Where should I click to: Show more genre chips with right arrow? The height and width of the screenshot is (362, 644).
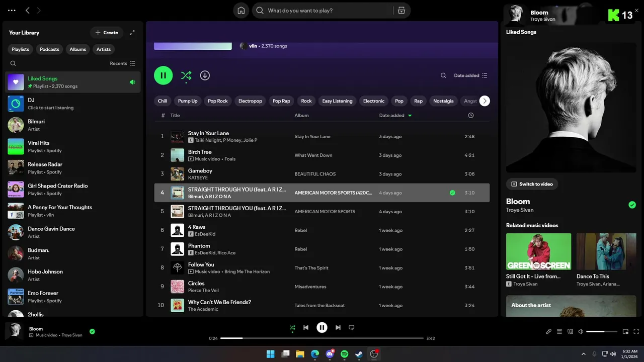485,101
